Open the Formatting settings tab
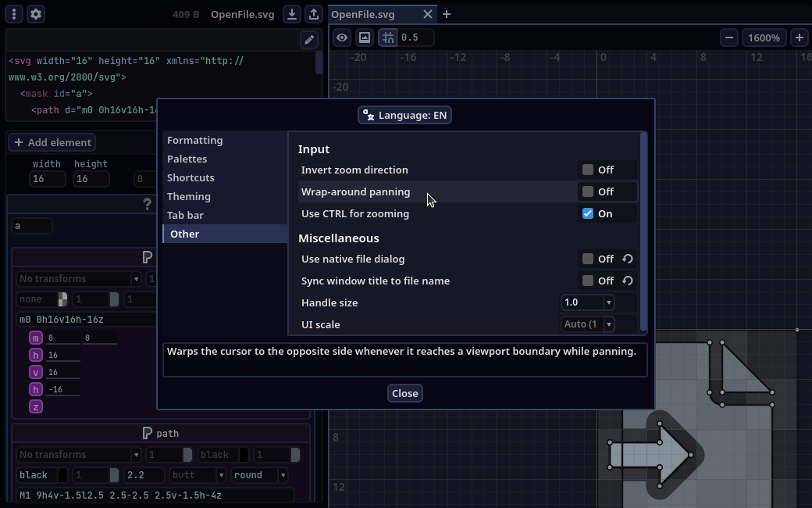 tap(225, 141)
